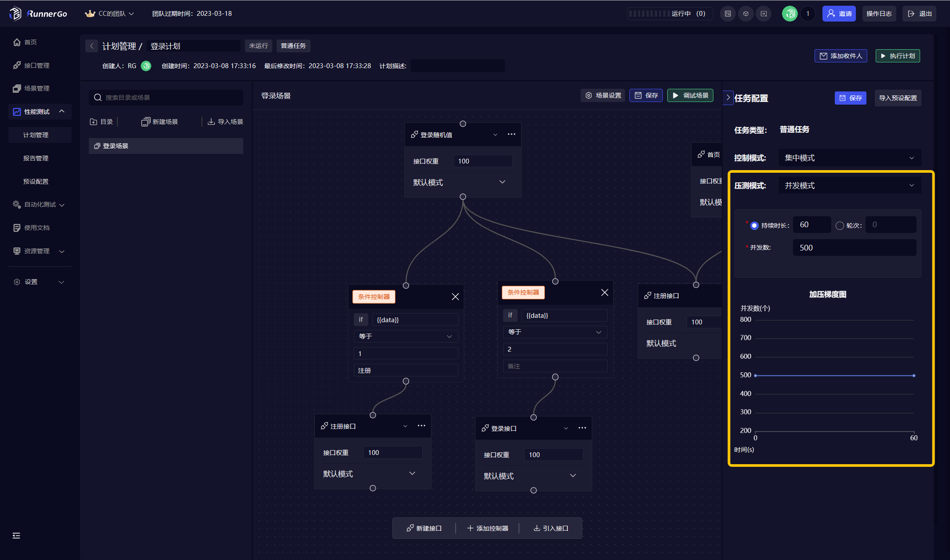
Task: Click the back arrow beside 计划管理 breadcrumb
Action: [x=91, y=46]
